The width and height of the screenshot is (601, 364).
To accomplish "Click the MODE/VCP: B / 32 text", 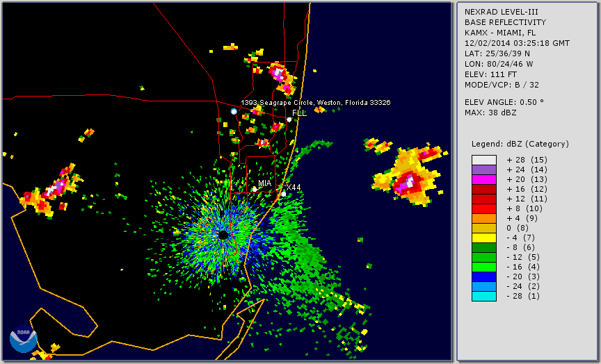I will coord(502,85).
